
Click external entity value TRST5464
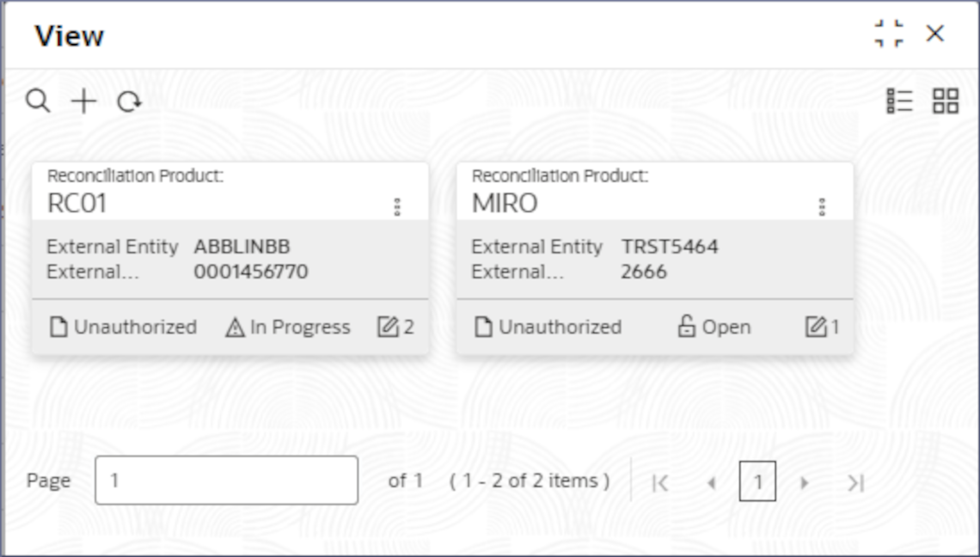tap(670, 247)
